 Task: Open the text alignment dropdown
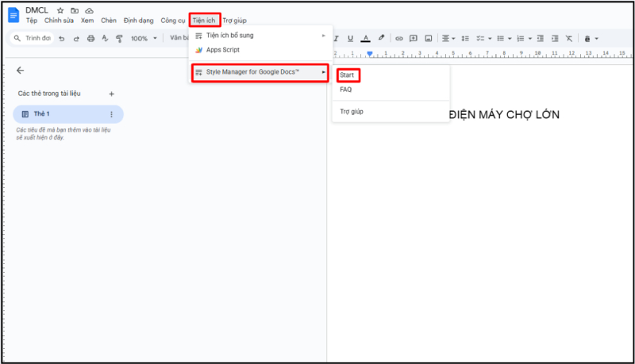coord(448,38)
